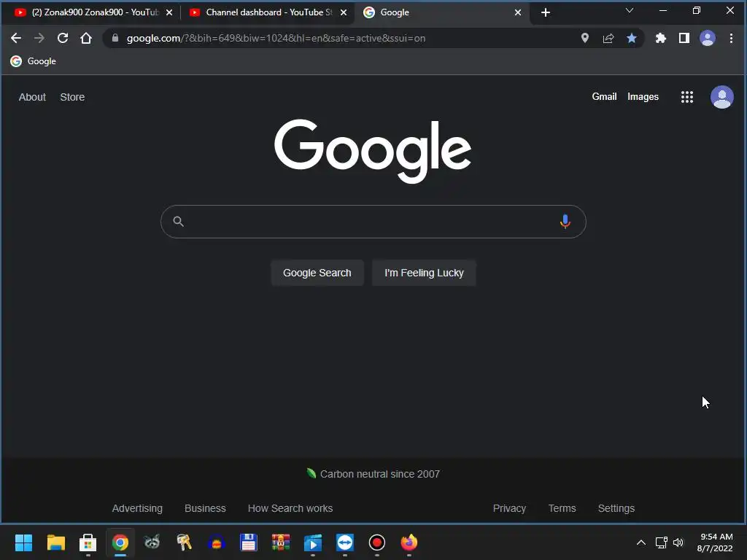Open the About link
747x560 pixels.
[32, 97]
